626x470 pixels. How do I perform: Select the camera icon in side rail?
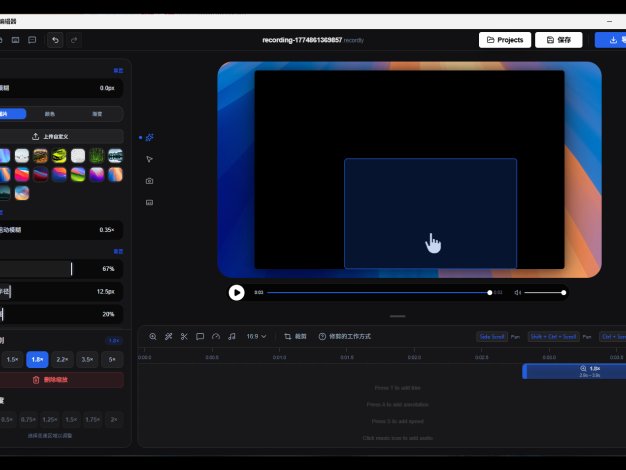point(149,181)
